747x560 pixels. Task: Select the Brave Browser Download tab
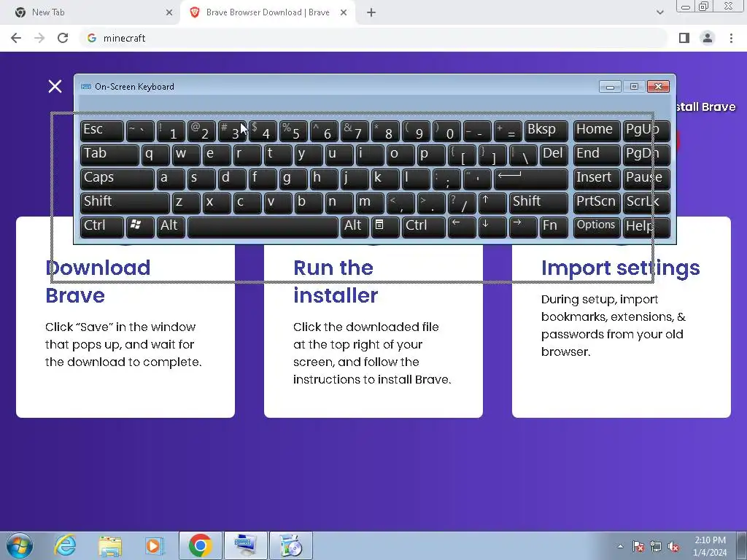coord(268,13)
